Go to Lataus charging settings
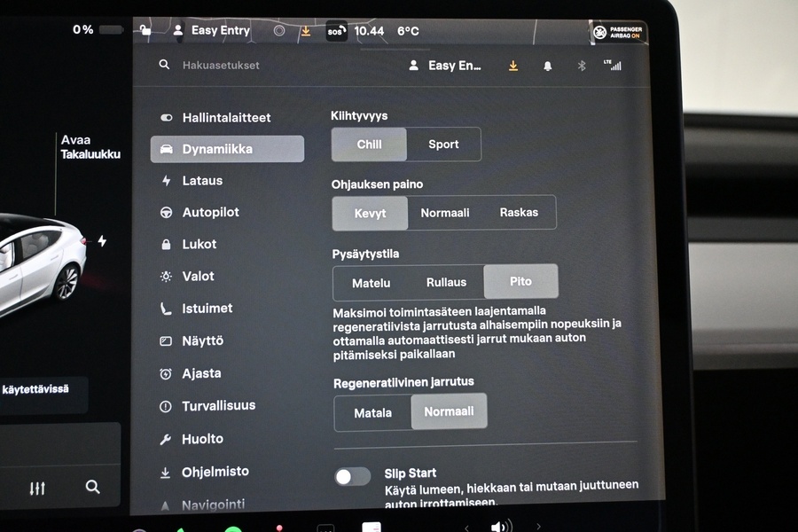 point(202,181)
